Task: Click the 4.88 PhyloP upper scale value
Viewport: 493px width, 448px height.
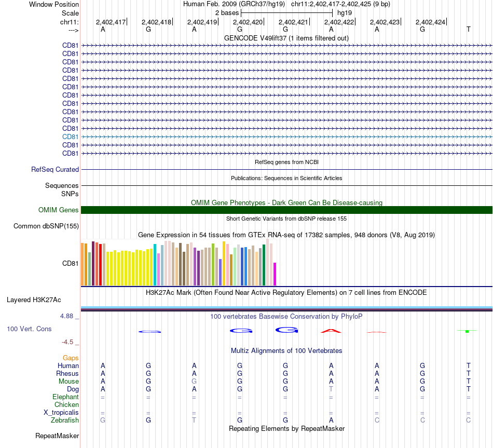Action: click(x=66, y=316)
